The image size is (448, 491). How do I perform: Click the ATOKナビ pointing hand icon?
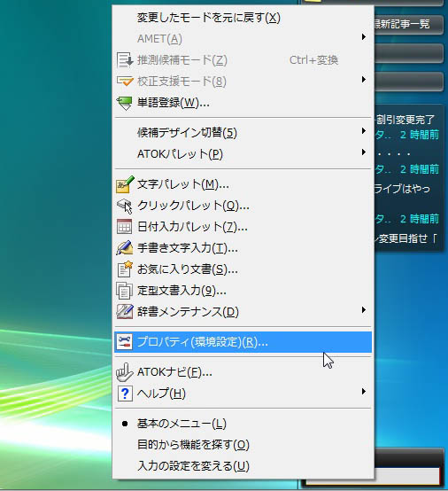125,372
